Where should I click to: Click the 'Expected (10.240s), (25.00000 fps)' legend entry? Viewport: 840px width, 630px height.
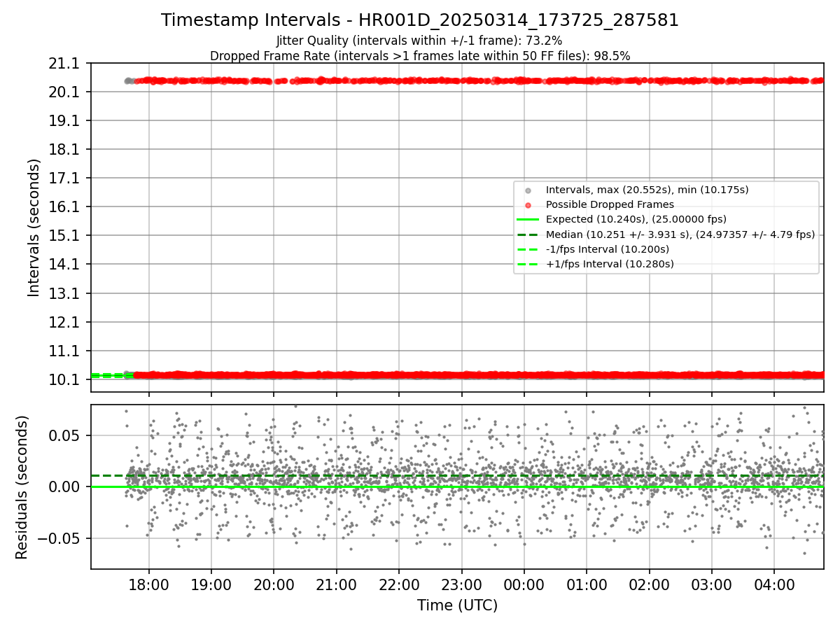(x=636, y=219)
